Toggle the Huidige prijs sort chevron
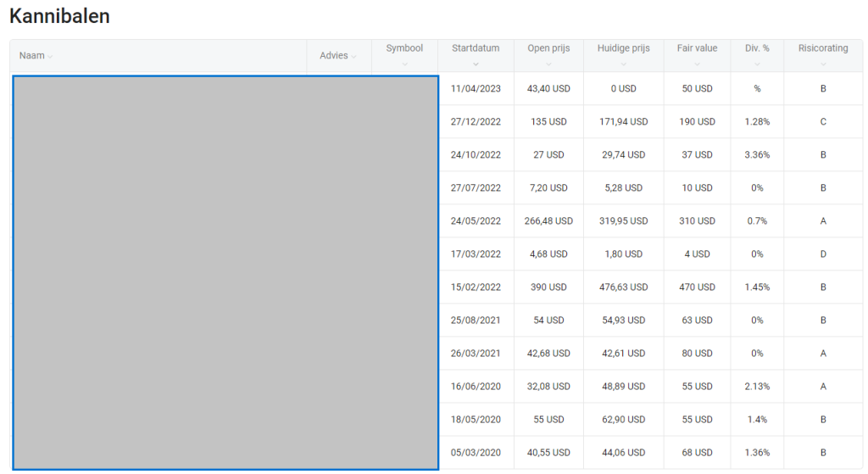This screenshot has height=474, width=868. click(623, 64)
